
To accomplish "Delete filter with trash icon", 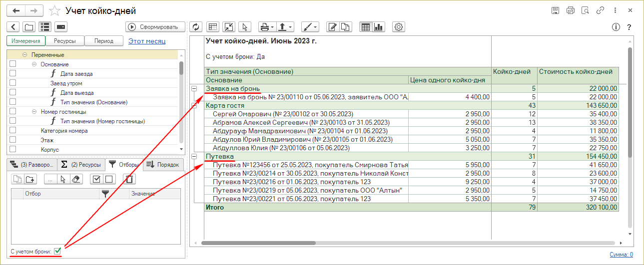I will click(x=129, y=179).
